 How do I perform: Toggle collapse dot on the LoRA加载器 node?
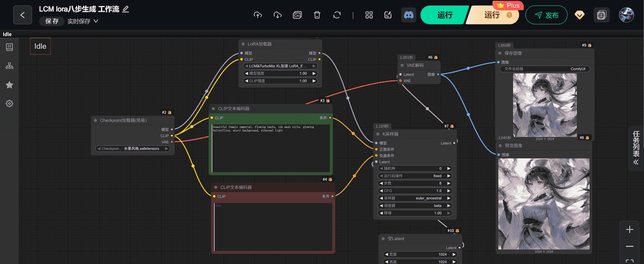click(243, 44)
